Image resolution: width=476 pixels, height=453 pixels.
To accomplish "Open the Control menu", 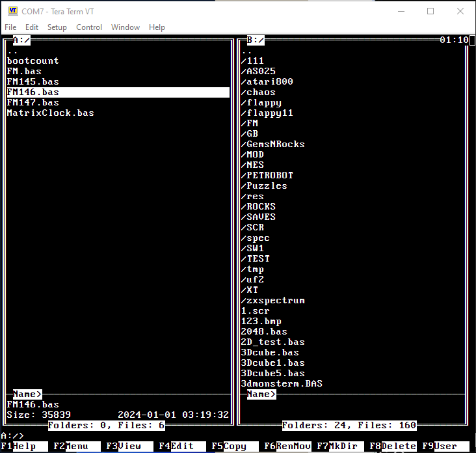I will 89,27.
